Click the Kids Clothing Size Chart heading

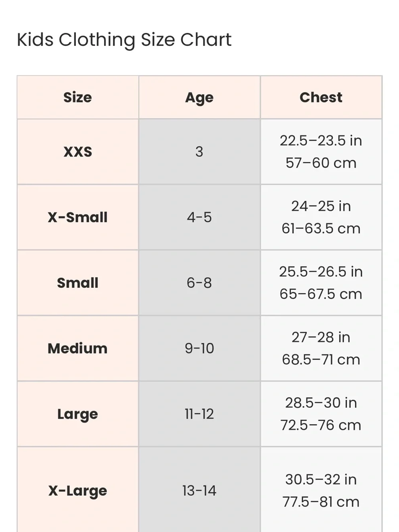pyautogui.click(x=124, y=40)
